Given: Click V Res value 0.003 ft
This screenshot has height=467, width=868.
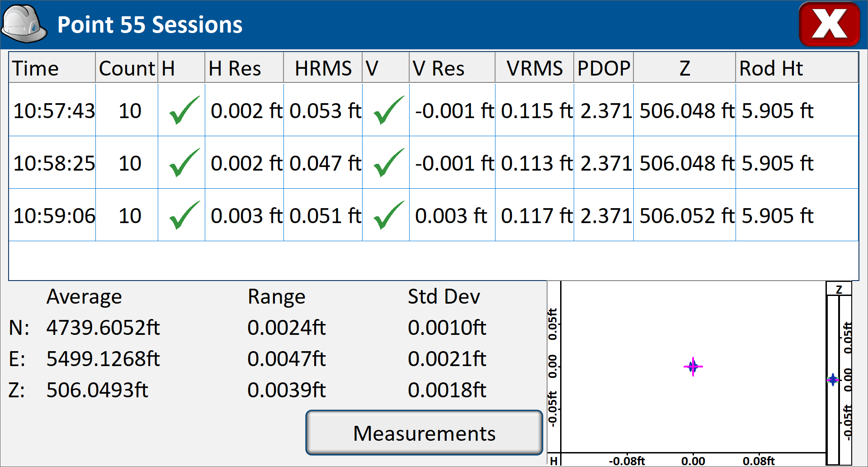Looking at the screenshot, I should [451, 216].
